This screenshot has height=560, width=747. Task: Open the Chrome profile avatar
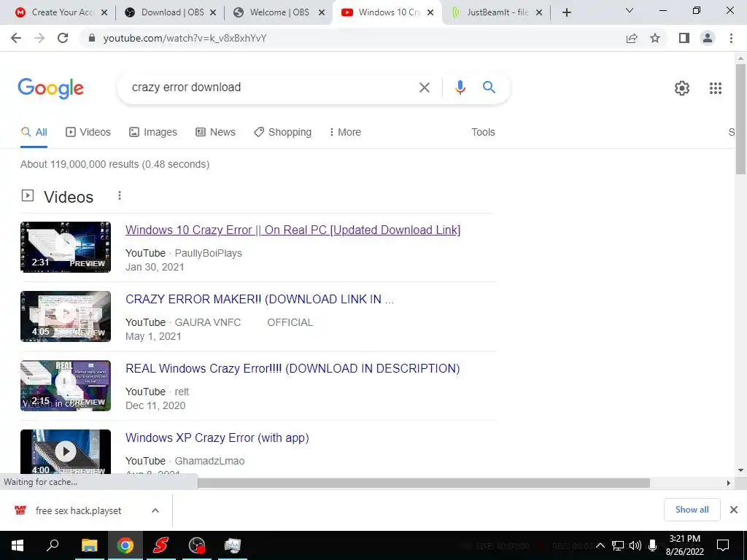(x=708, y=38)
